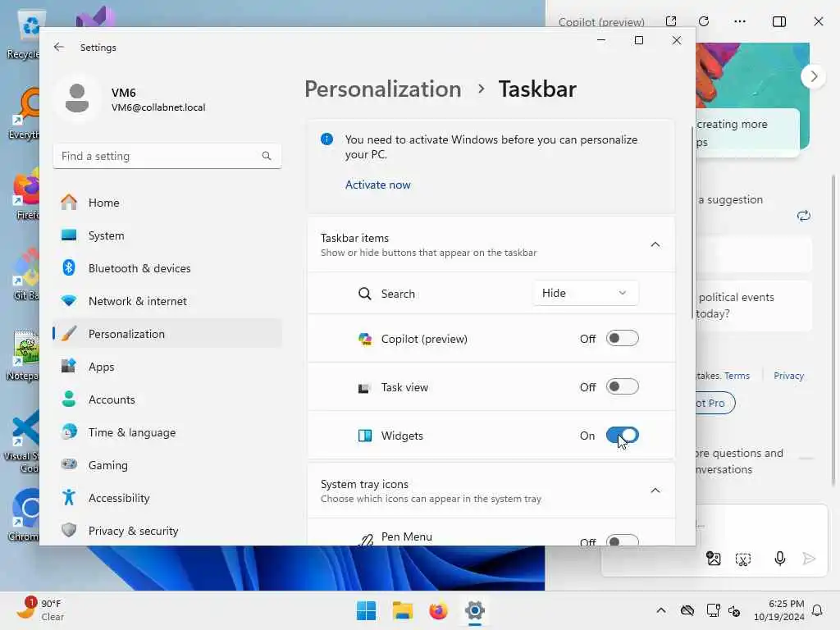Open the Privacy link in Copilot
Image resolution: width=840 pixels, height=630 pixels.
[788, 376]
